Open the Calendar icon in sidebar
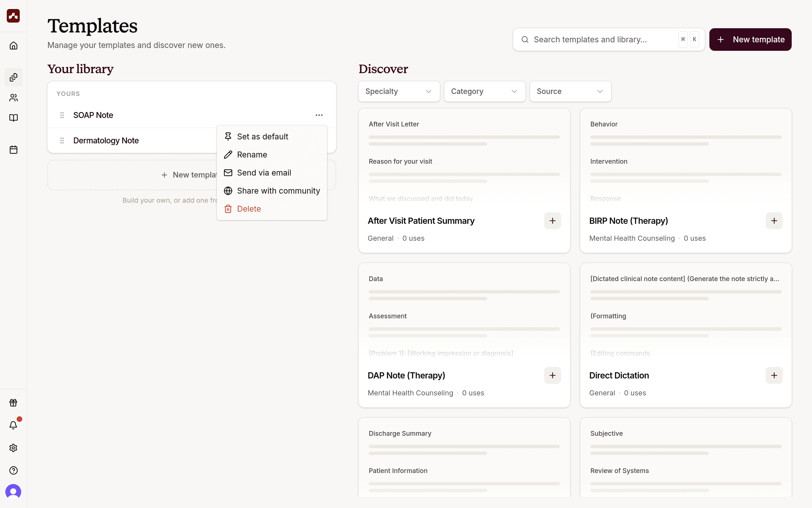 click(14, 150)
